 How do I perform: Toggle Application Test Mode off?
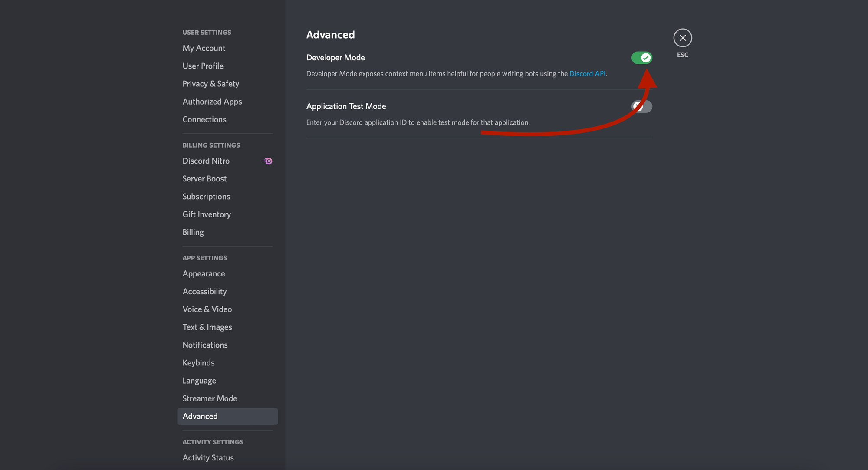point(641,106)
